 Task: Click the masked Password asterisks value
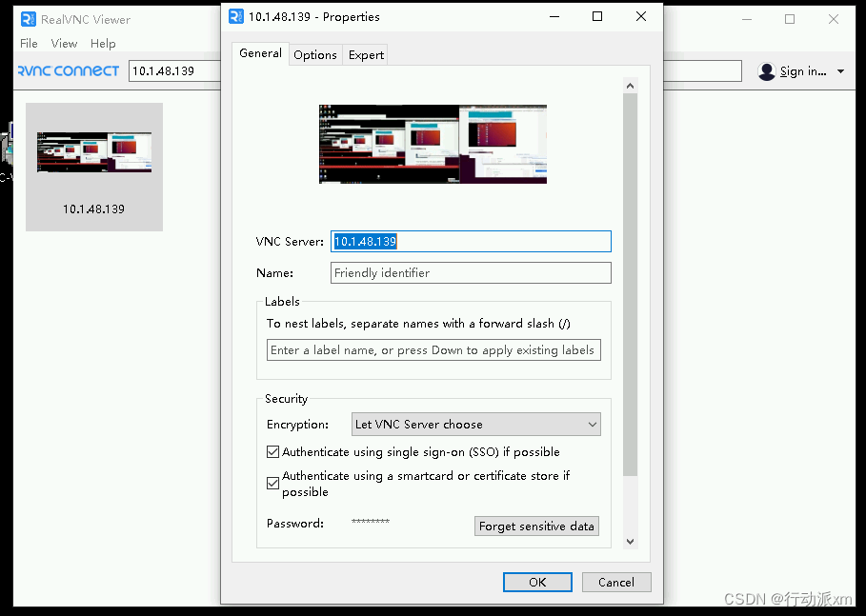pos(371,522)
